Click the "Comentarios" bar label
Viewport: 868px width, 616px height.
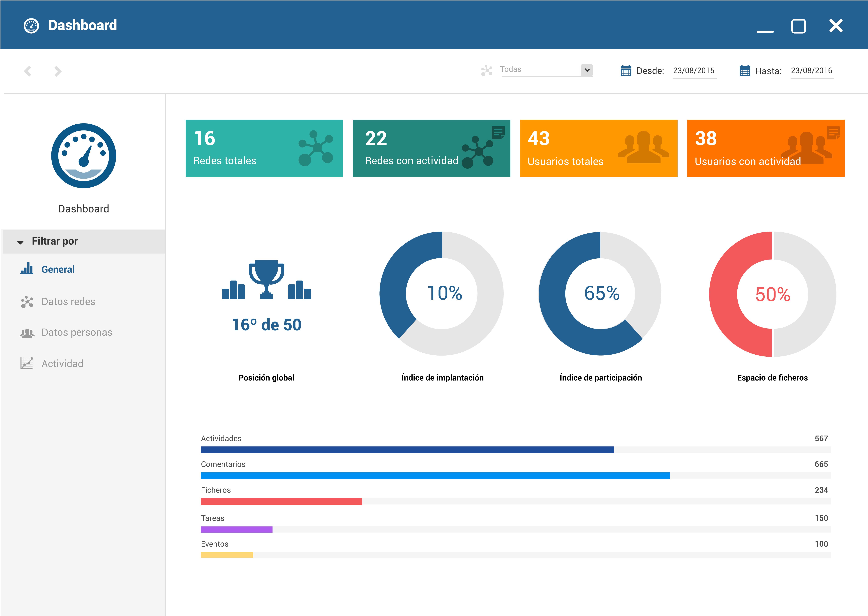223,464
